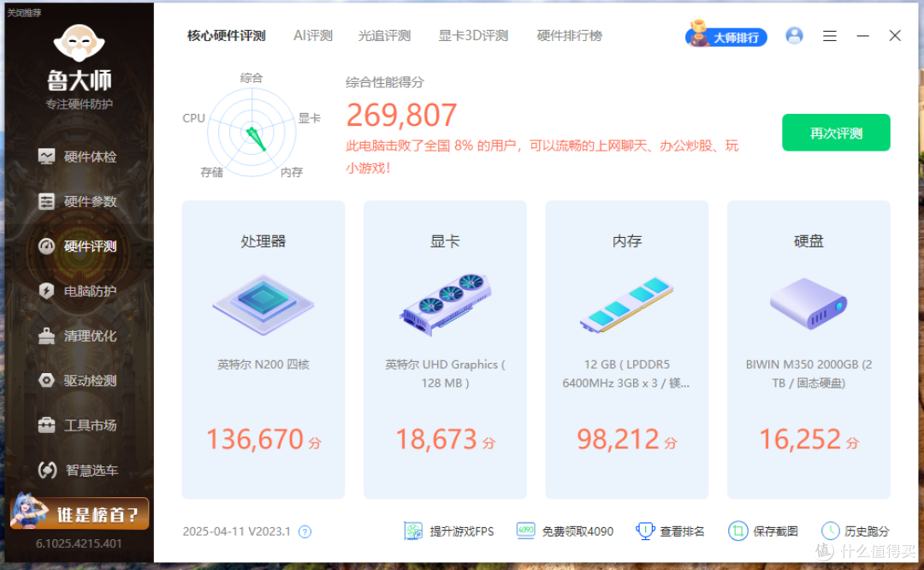Click the 保存截图 crop icon
The width and height of the screenshot is (924, 570).
tap(737, 531)
